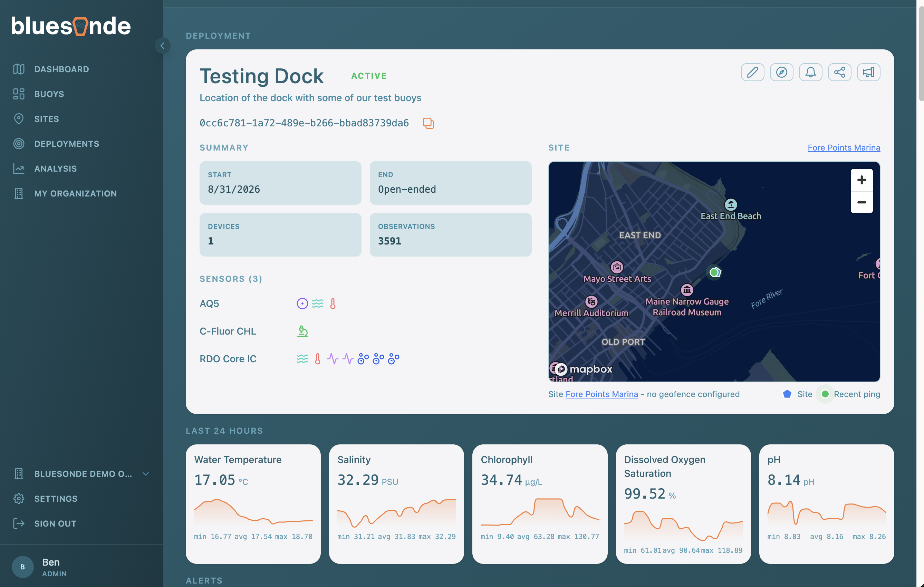Click Mayo Street Arts map marker
Screen dimensions: 924x587
617,267
